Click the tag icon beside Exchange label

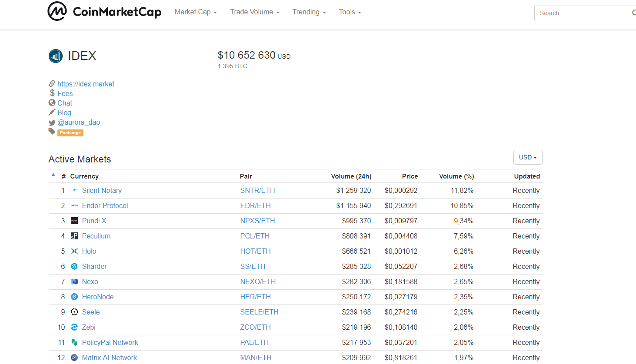tap(52, 131)
